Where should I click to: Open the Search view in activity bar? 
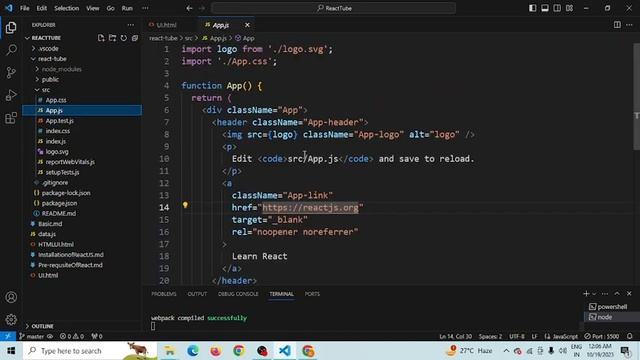click(x=11, y=50)
